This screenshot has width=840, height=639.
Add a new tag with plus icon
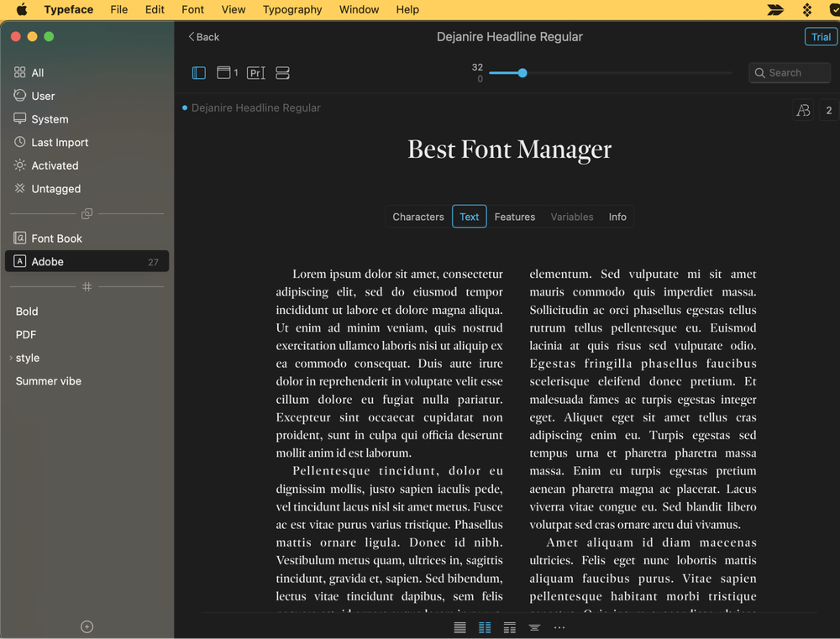pyautogui.click(x=87, y=626)
